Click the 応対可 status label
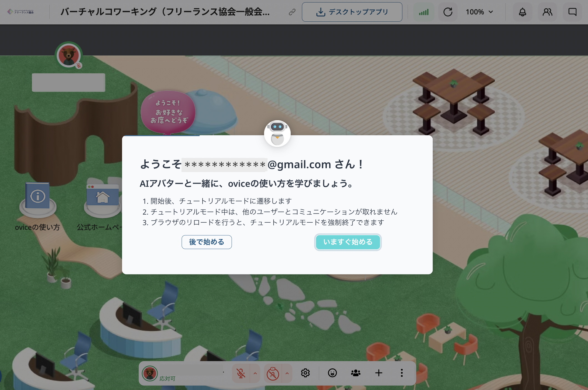 pyautogui.click(x=167, y=379)
